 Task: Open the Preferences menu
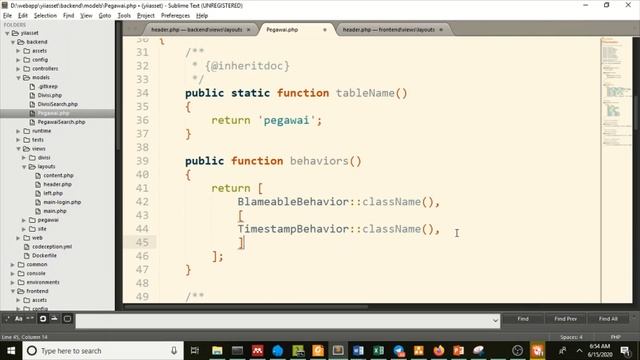click(x=175, y=16)
